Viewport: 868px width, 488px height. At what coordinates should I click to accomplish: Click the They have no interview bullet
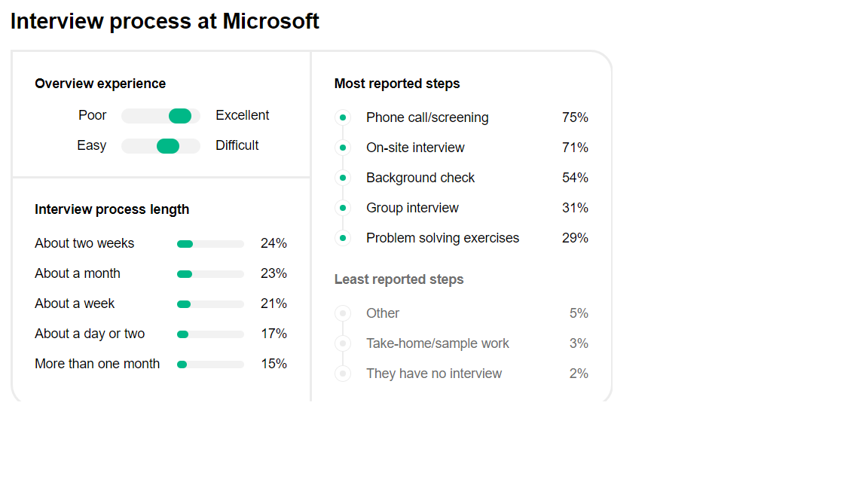pyautogui.click(x=343, y=374)
